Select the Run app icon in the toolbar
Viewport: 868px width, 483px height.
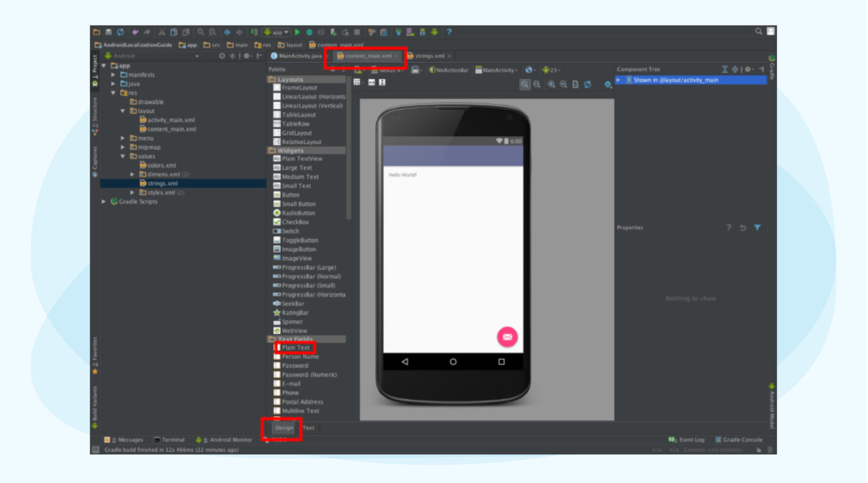coord(297,32)
